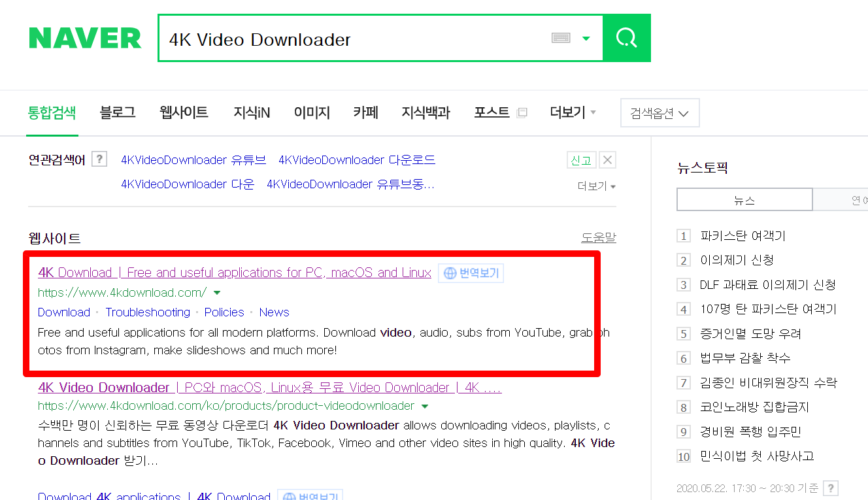
Task: Click the NAVER logo
Action: 85,38
